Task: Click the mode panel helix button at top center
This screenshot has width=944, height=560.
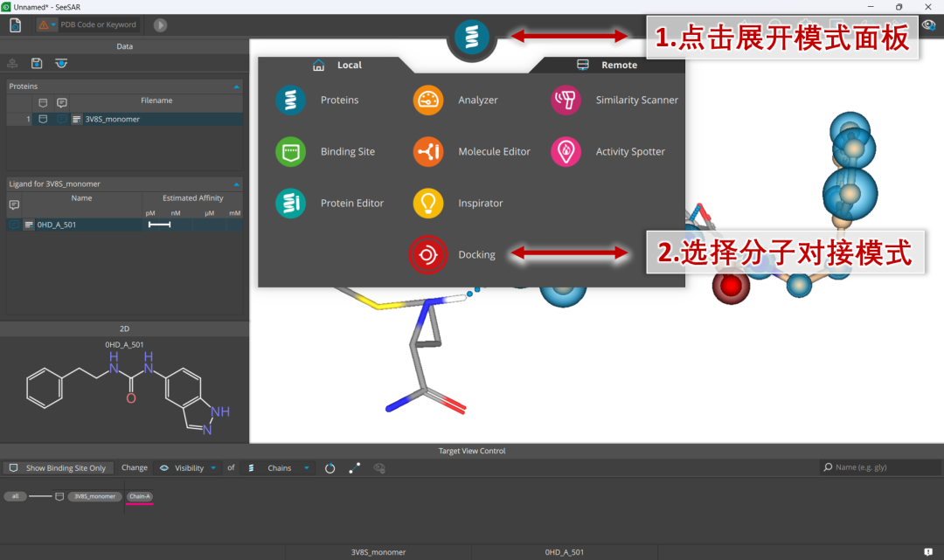Action: pos(472,37)
